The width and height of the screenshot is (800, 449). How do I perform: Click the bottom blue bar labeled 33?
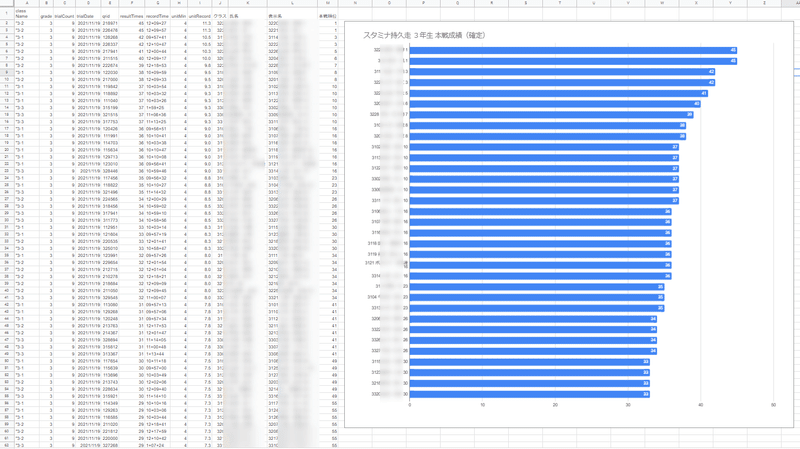530,394
